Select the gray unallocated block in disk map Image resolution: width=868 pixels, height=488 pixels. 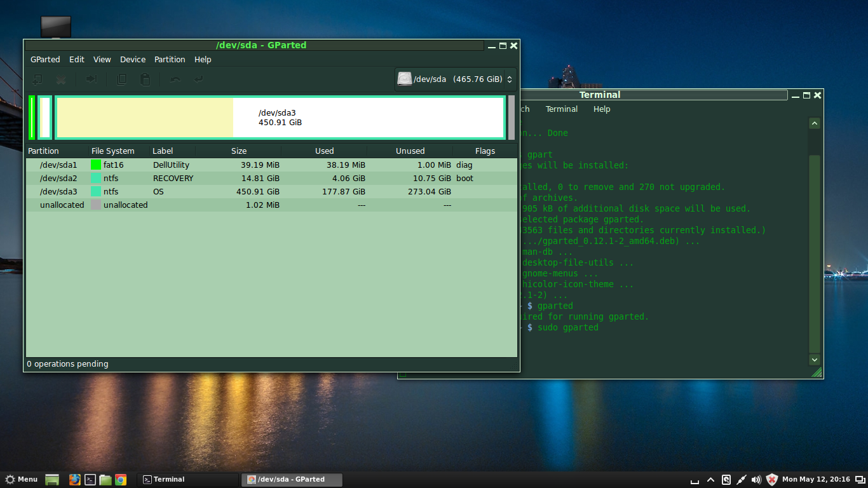[512, 118]
